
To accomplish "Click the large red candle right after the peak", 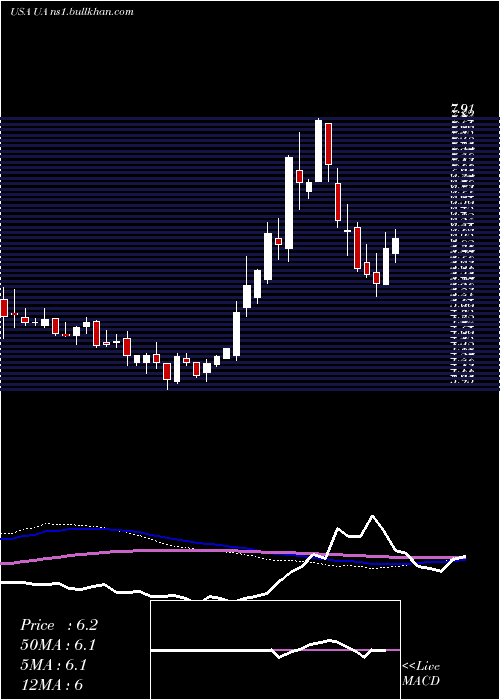I will pos(329,144).
